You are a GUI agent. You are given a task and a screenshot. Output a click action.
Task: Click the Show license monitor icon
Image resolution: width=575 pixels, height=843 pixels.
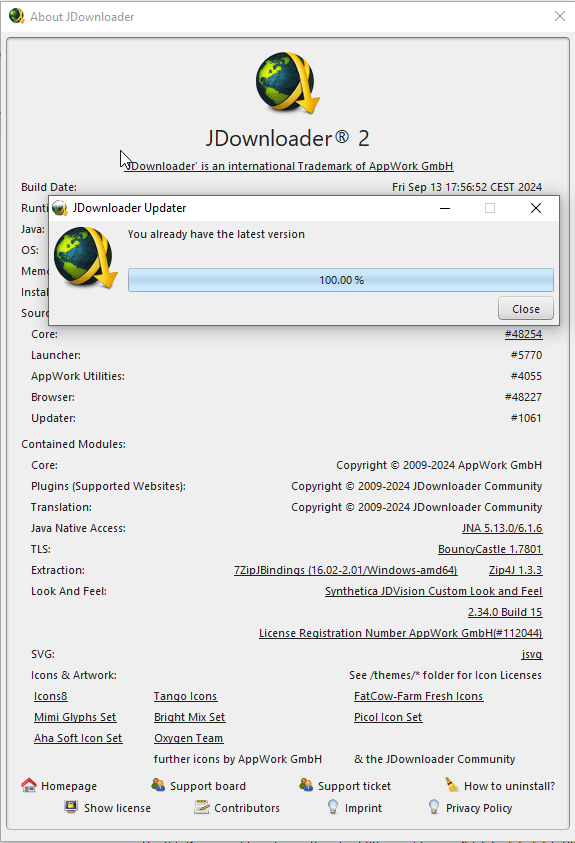coord(71,807)
